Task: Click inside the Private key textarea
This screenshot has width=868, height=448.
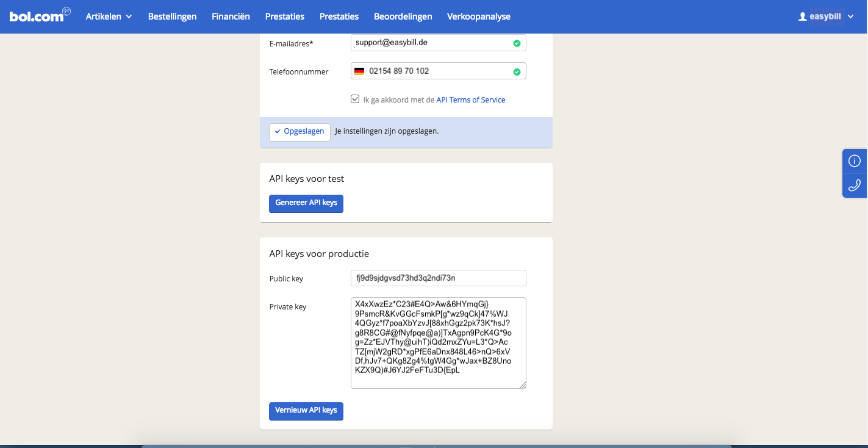Action: click(438, 342)
